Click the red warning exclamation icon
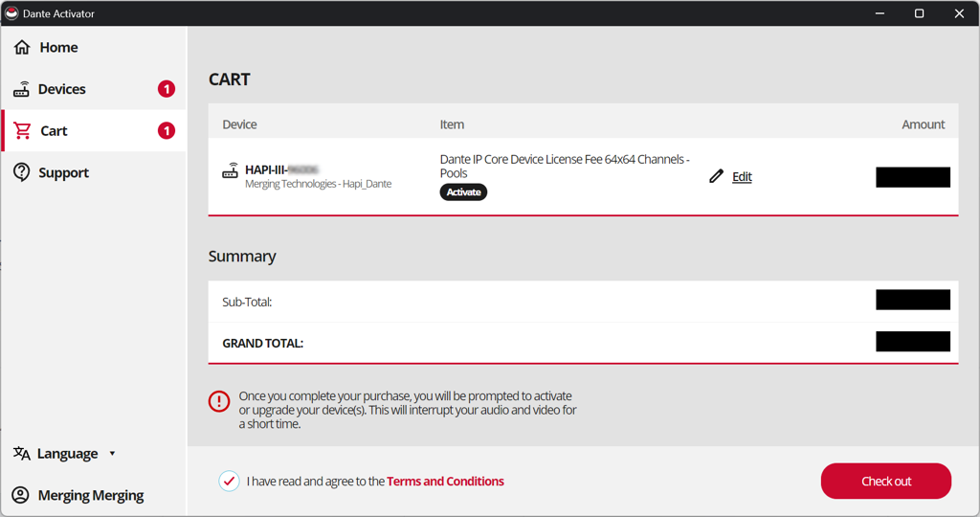 219,401
